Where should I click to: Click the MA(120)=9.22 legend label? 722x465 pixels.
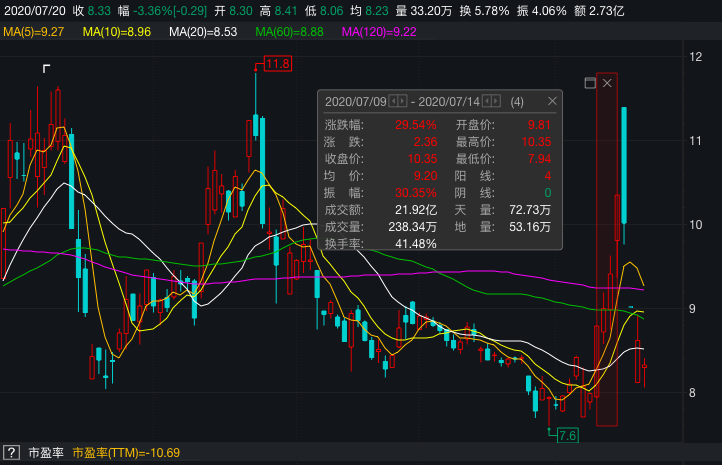click(379, 32)
